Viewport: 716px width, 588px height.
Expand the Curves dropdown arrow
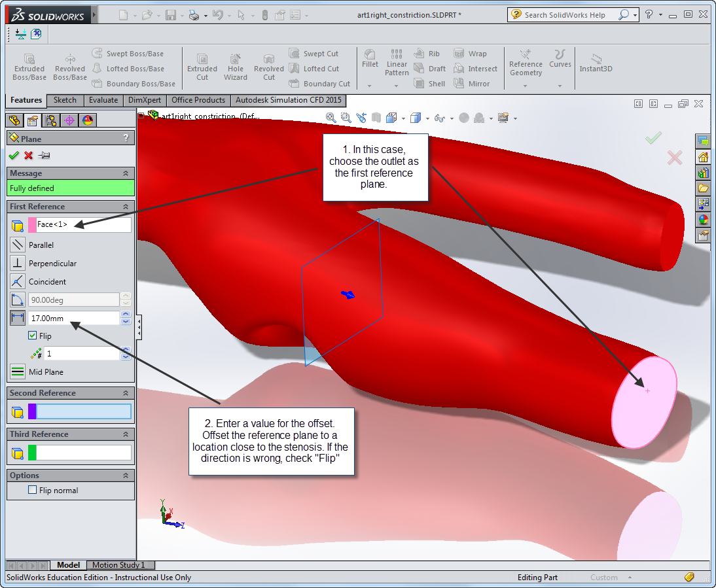point(560,86)
